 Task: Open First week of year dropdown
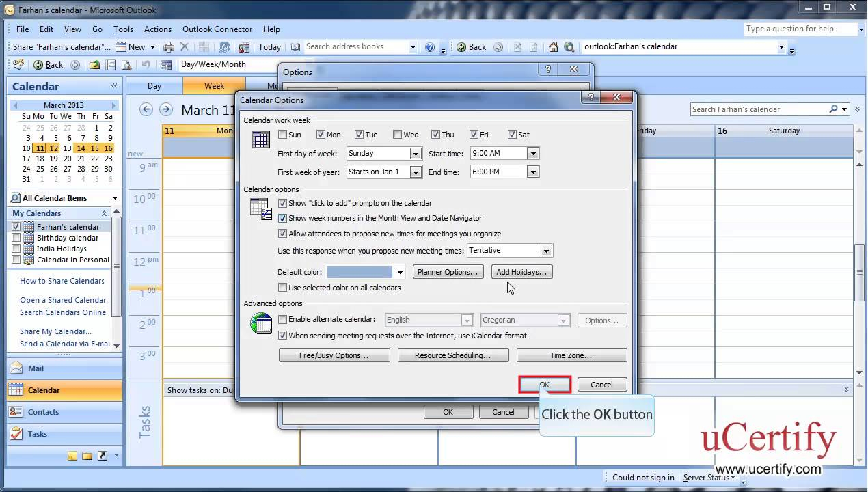tap(416, 172)
